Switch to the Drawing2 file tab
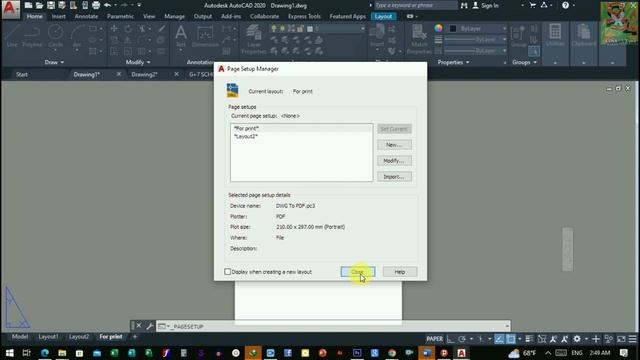 [x=144, y=74]
